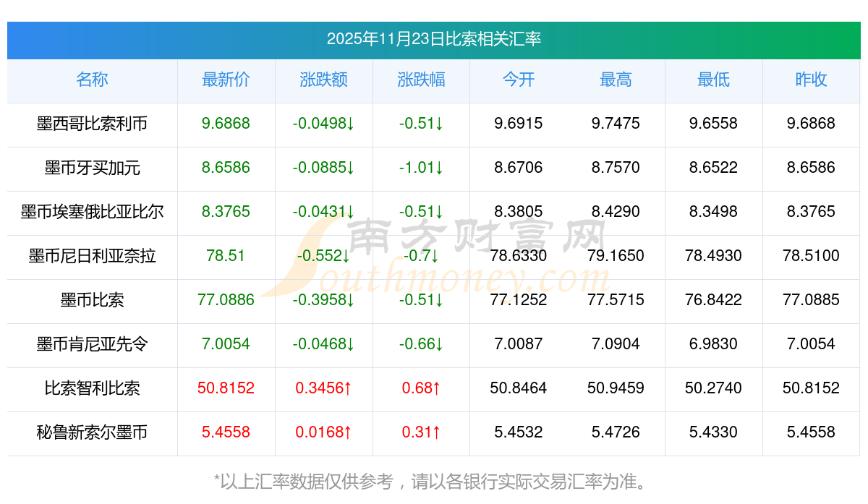Select the 墨币肯尼亚先令 row name

(x=92, y=344)
